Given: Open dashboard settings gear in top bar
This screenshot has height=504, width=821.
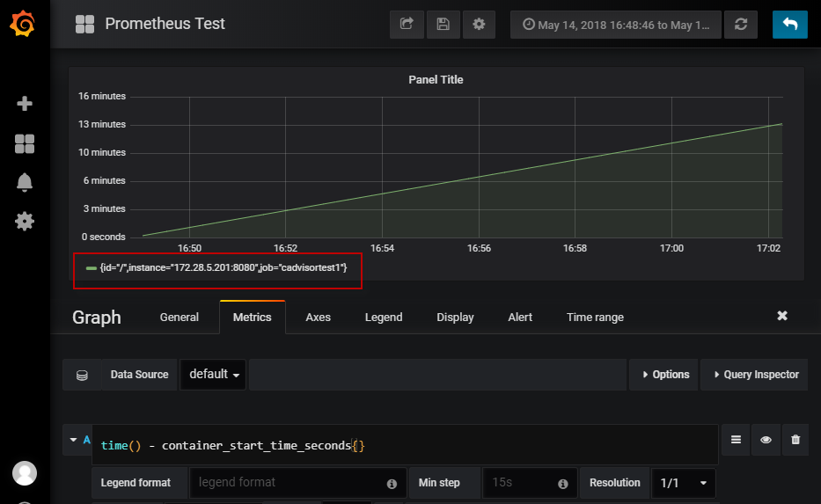Looking at the screenshot, I should coord(479,24).
